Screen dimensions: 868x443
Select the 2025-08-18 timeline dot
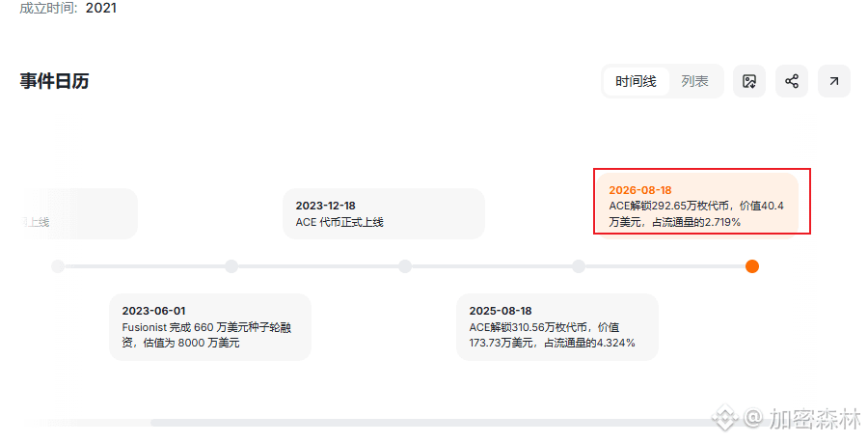click(x=579, y=266)
